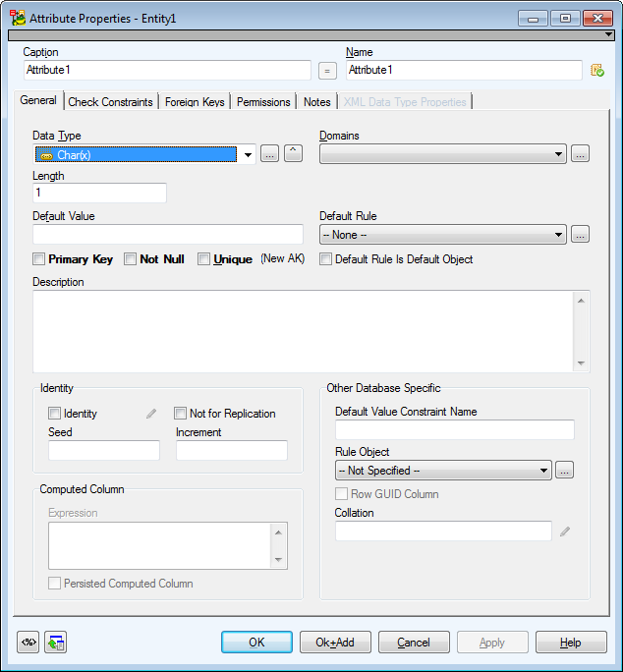This screenshot has height=672, width=623.
Task: Click Description scrollbar up arrow
Action: (x=581, y=301)
